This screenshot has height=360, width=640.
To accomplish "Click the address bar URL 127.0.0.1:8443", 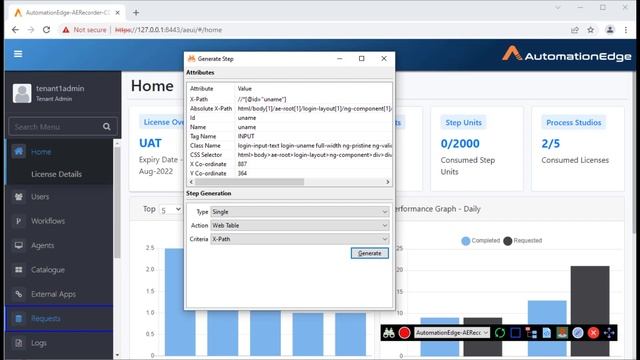I will click(x=168, y=30).
